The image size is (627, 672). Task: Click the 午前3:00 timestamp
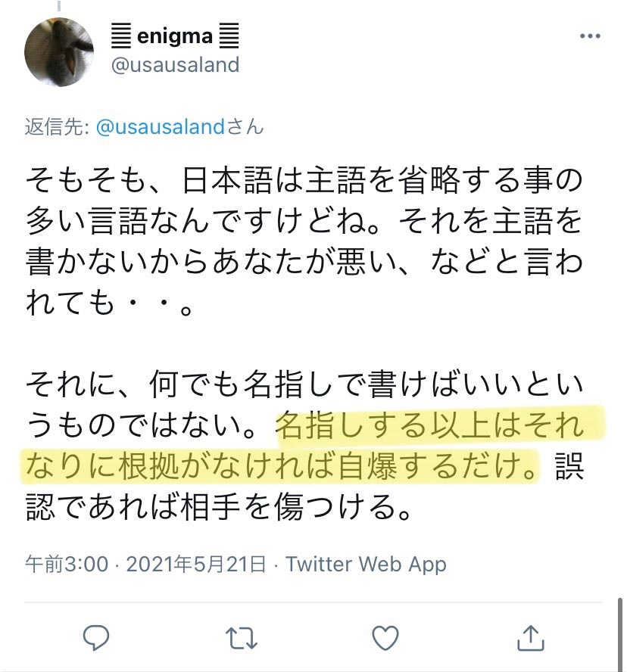click(67, 564)
